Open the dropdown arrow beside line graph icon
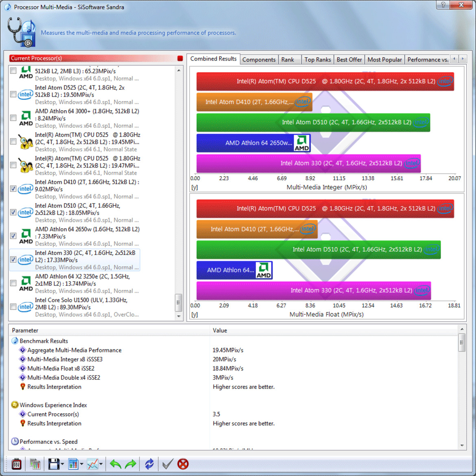The width and height of the screenshot is (476, 476). [101, 464]
